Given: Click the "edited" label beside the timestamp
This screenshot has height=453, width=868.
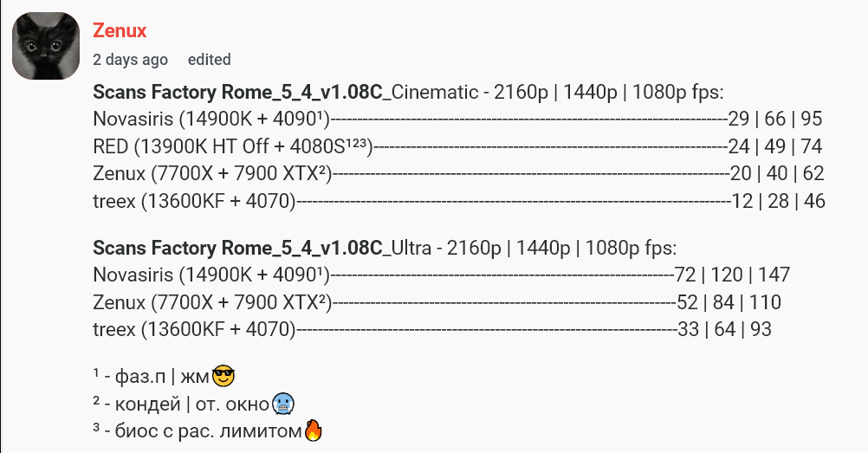Looking at the screenshot, I should (x=209, y=60).
